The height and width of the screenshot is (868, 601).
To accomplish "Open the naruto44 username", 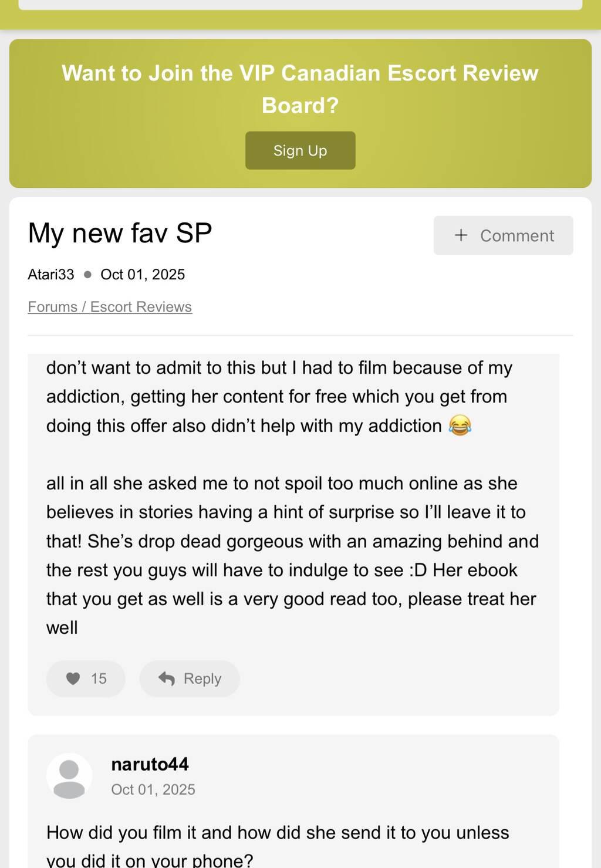I will (x=150, y=764).
